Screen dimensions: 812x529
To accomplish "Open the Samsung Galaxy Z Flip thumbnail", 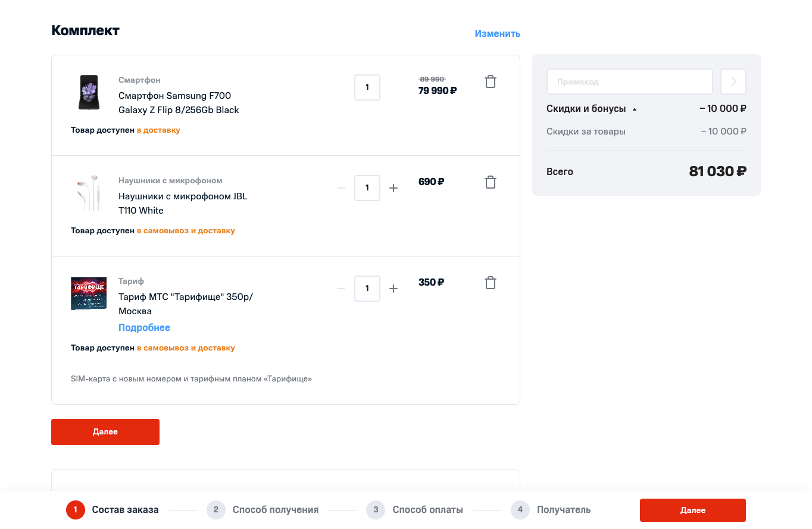I will tap(89, 92).
